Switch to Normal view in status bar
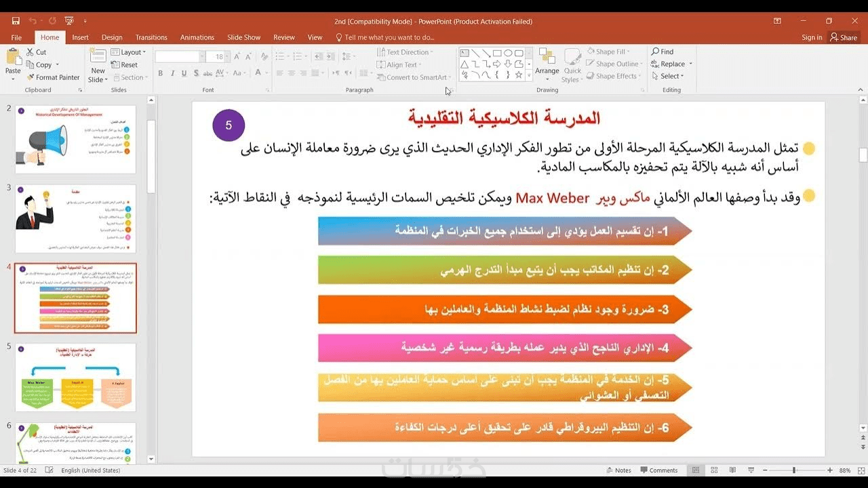The width and height of the screenshot is (868, 488). 695,470
